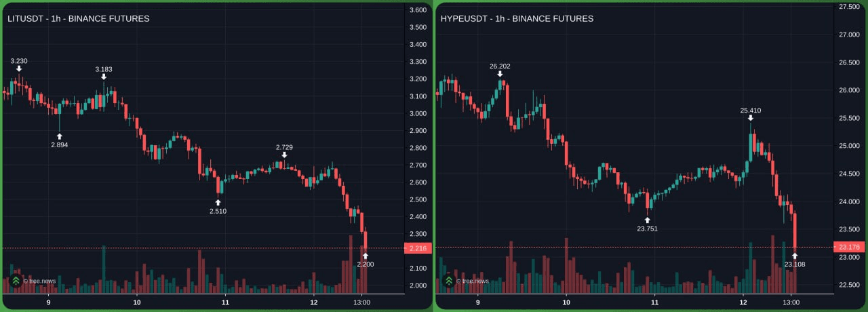This screenshot has width=868, height=312.
Task: Click the date 11 label on the HYPEUSDT axis
Action: tap(655, 303)
